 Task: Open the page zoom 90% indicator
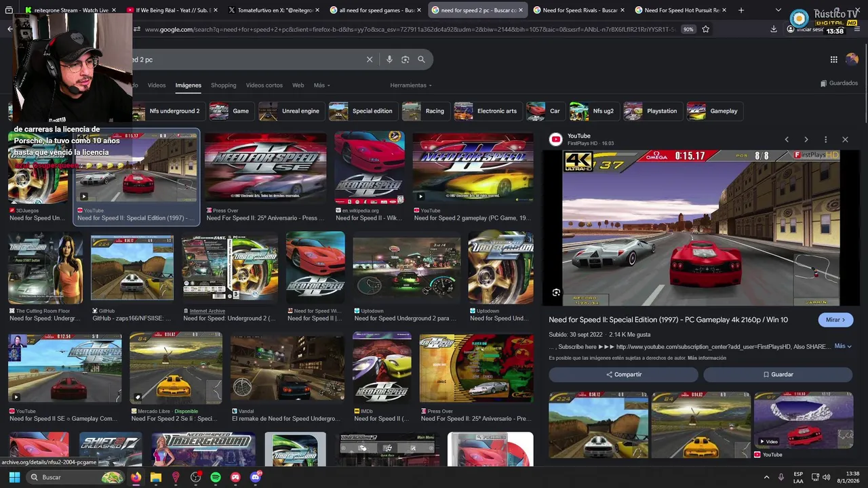[688, 29]
